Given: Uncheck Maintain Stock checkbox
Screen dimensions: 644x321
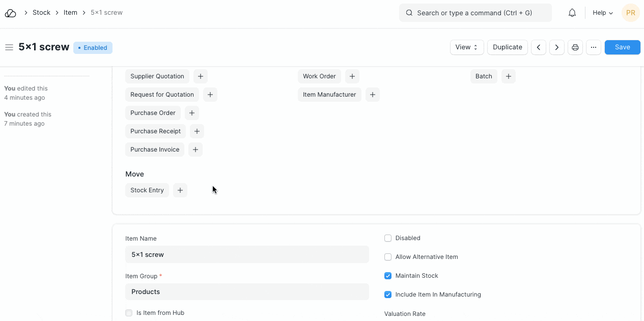Looking at the screenshot, I should [388, 276].
